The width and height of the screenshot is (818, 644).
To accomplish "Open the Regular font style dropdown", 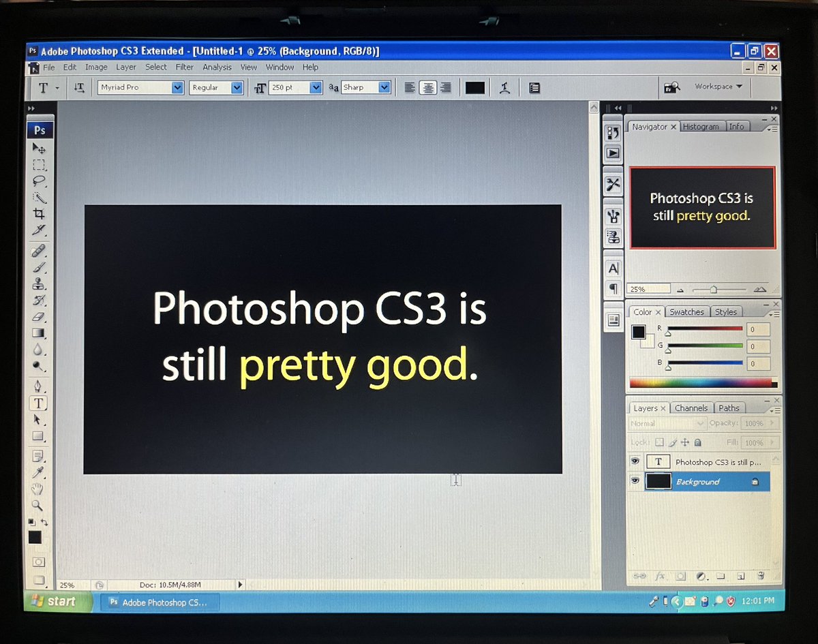I will tap(237, 87).
